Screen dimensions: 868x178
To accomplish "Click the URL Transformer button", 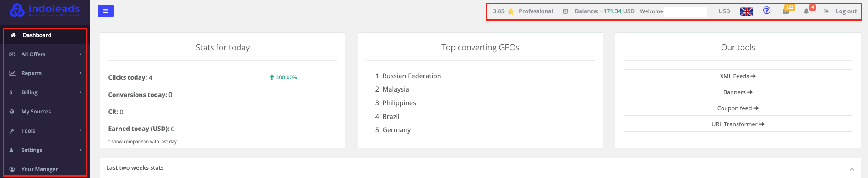I will [738, 124].
